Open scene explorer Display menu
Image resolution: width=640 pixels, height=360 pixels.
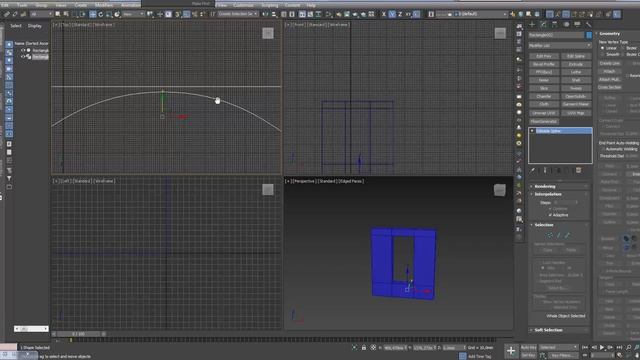coord(35,26)
